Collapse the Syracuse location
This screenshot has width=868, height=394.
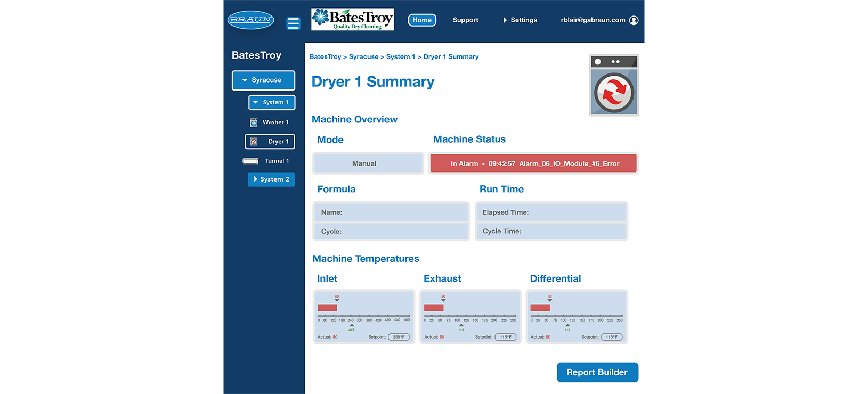pos(263,80)
